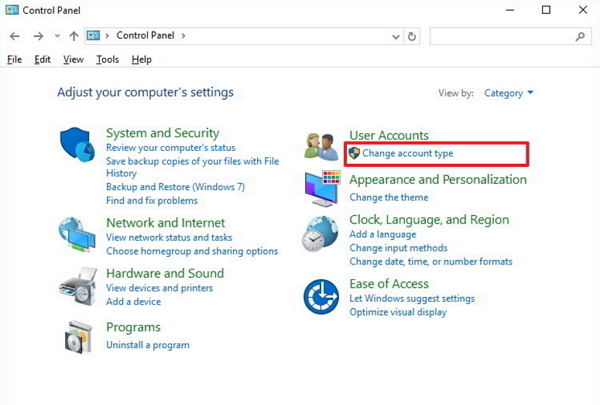Click the Control Panel breadcrumb in address bar

145,36
